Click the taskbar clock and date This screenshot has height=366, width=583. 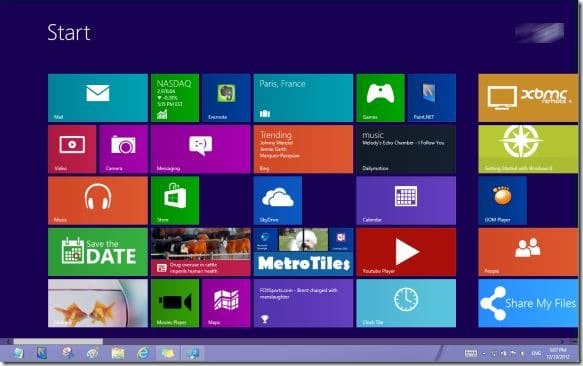pos(557,353)
